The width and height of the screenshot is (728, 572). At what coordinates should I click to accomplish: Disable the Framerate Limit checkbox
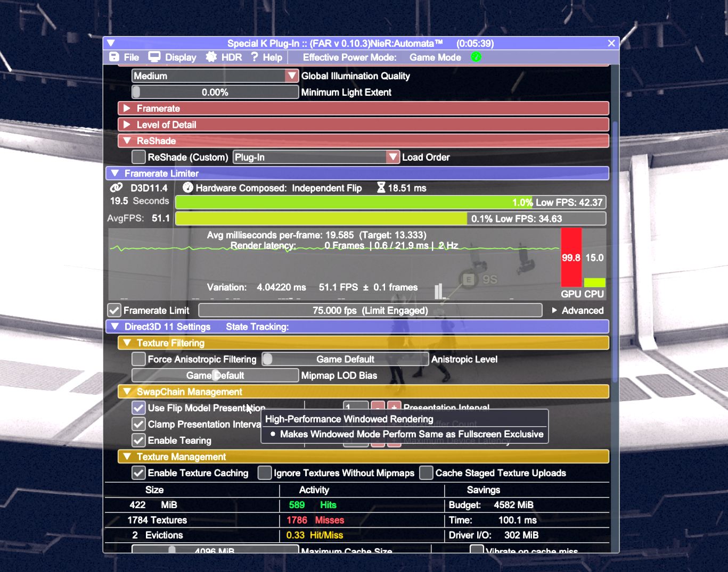coord(114,310)
